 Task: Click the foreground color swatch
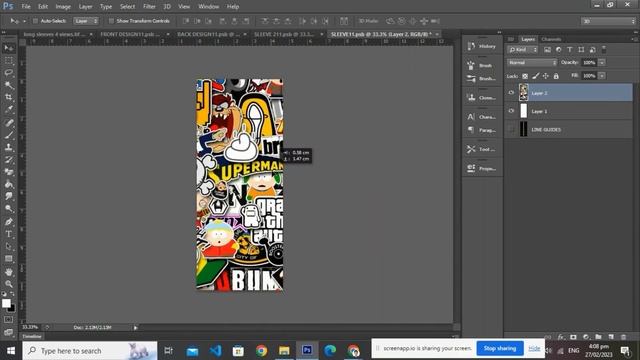(6, 303)
